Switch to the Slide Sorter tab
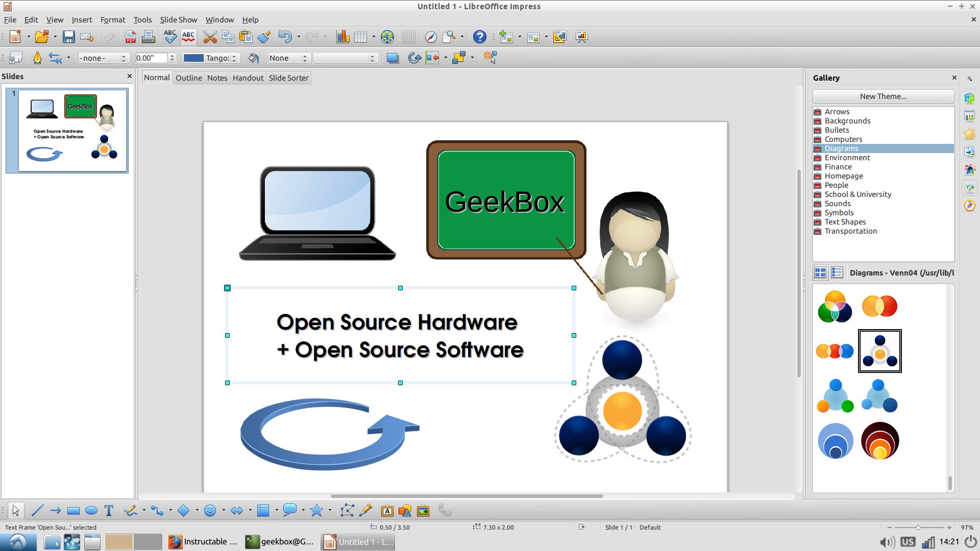This screenshot has width=980, height=551. click(288, 78)
